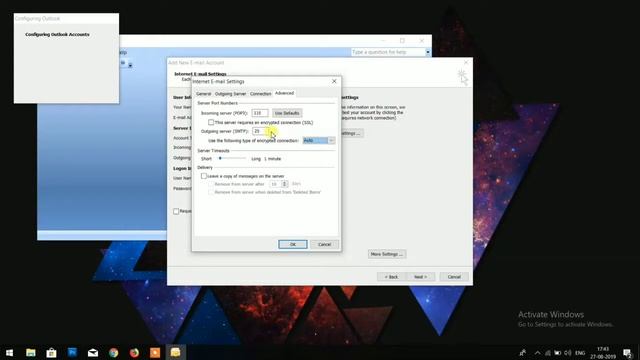Close the Add New E-mail Account window
The width and height of the screenshot is (640, 360).
tap(466, 62)
